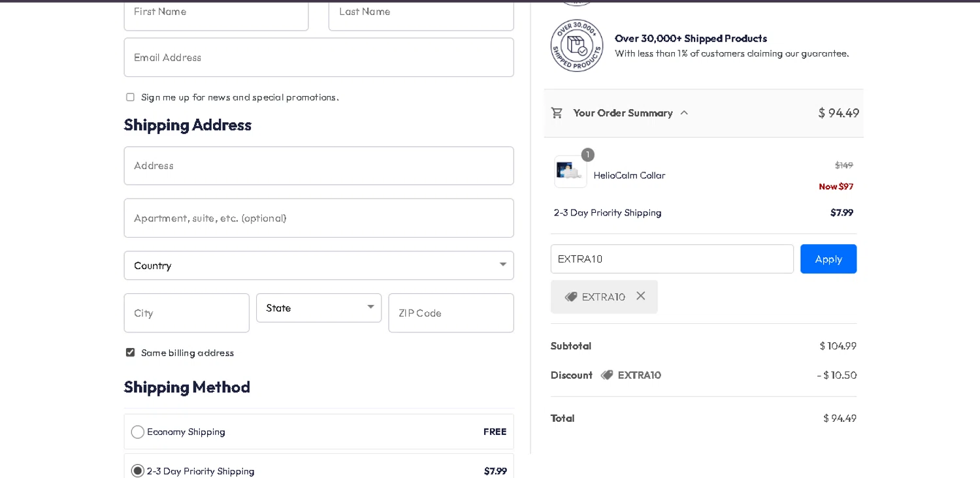Select 2-3 Day Priority Shipping radio

pos(137,471)
